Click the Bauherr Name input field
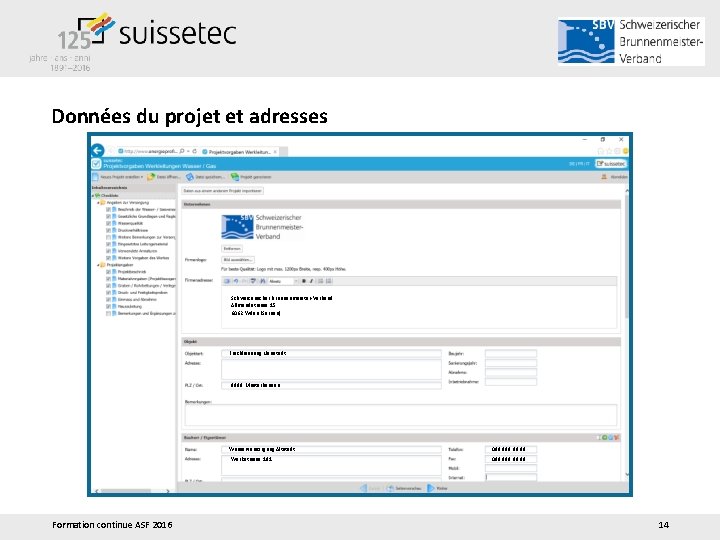The height and width of the screenshot is (540, 720). point(331,449)
